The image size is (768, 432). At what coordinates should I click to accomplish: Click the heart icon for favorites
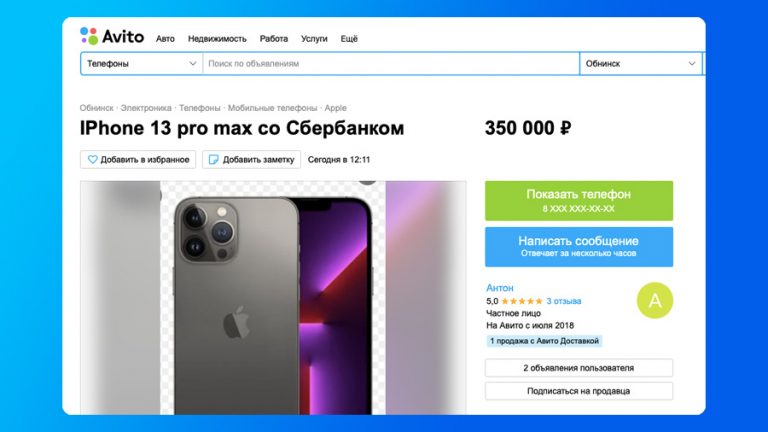click(92, 160)
